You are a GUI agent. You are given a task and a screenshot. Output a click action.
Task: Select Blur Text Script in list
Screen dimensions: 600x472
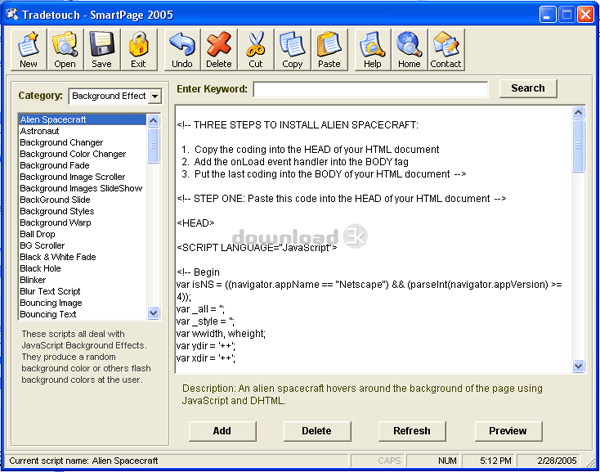coord(82,291)
